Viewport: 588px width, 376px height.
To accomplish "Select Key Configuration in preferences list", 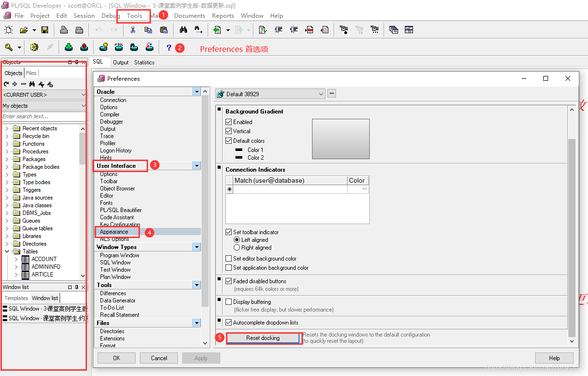I will (x=120, y=225).
